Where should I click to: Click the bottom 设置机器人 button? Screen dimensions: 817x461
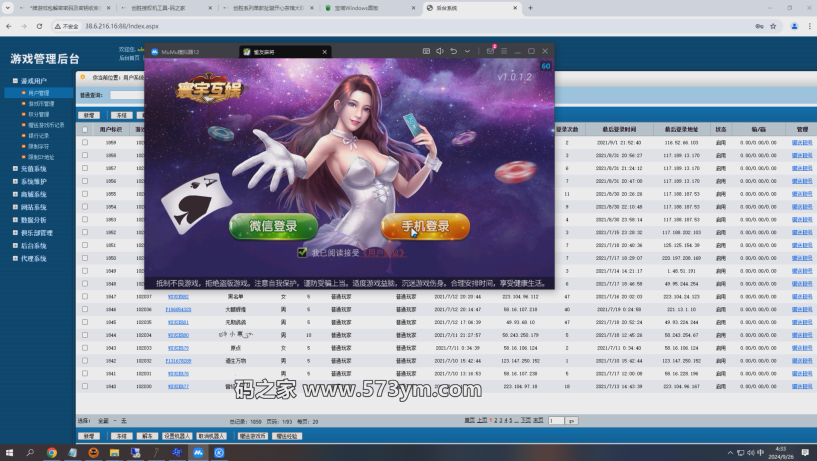[x=177, y=436]
